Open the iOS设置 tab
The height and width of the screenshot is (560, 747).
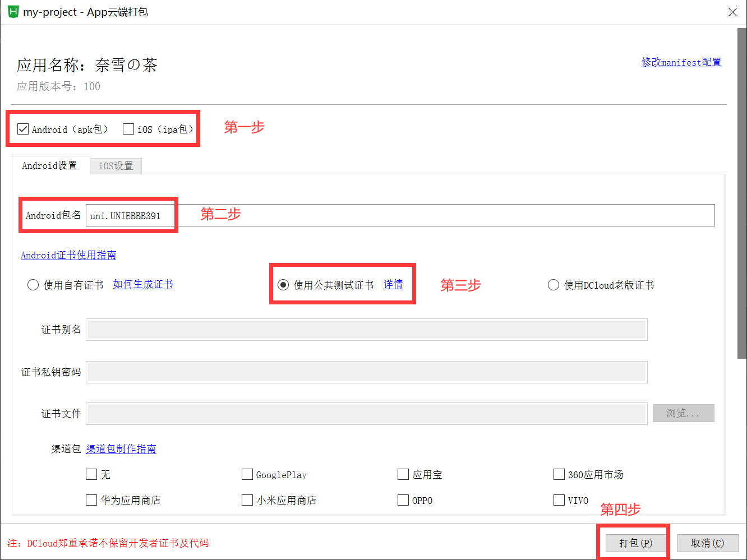(x=116, y=166)
